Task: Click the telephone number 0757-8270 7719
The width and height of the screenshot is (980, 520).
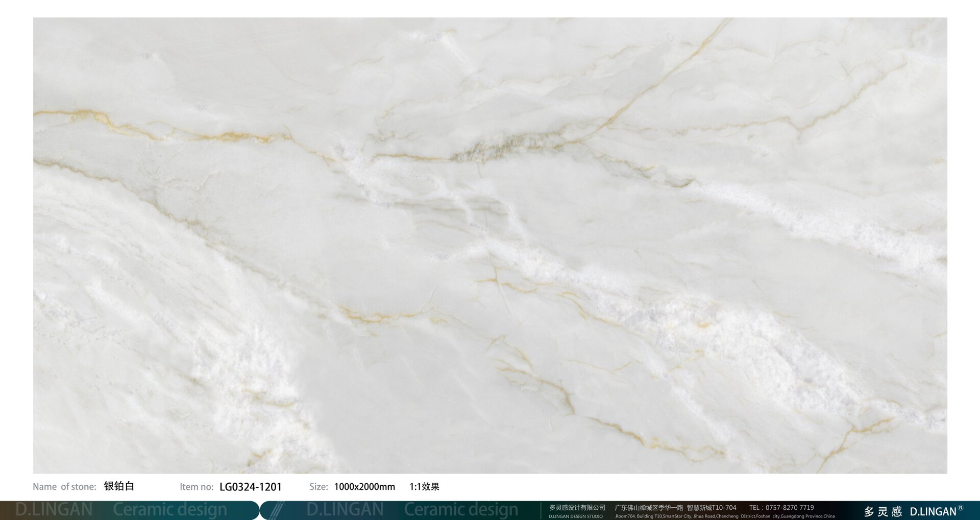Action: tap(790, 507)
